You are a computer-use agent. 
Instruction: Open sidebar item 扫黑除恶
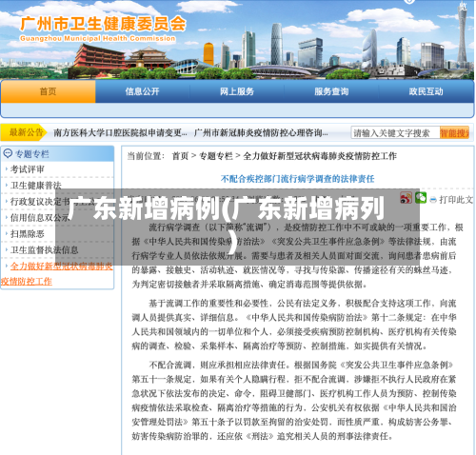point(28,234)
